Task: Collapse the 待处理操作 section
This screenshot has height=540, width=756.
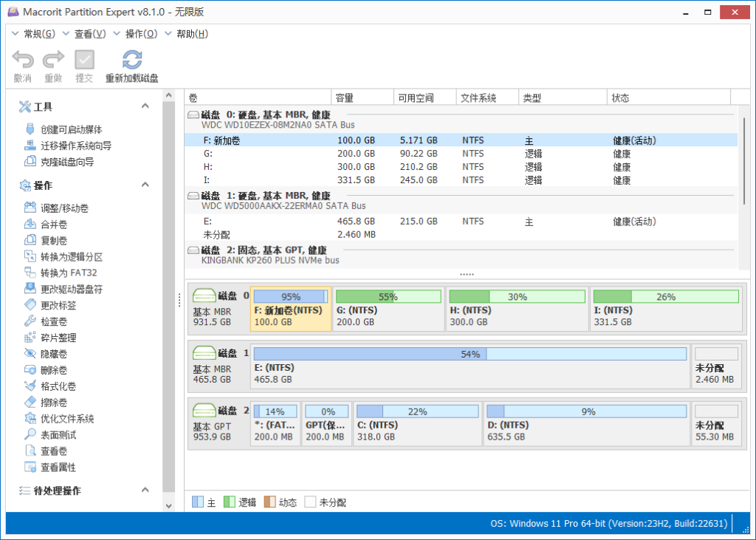Action: [145, 490]
